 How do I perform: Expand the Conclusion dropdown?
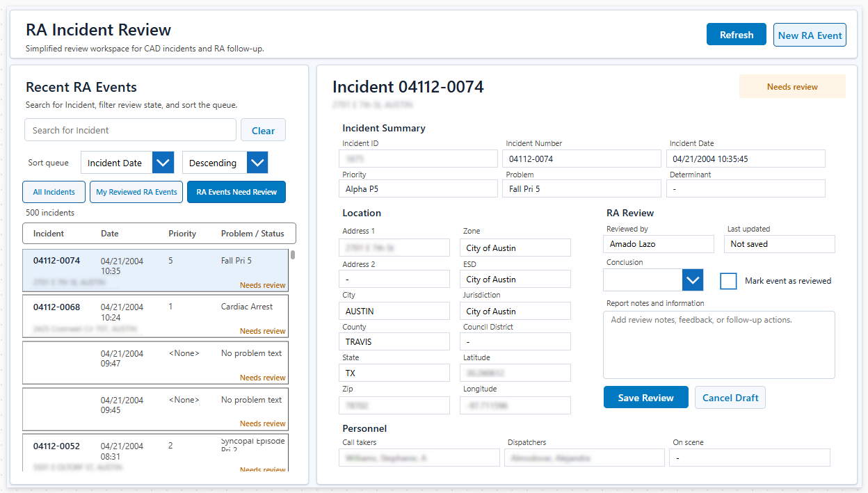[692, 280]
